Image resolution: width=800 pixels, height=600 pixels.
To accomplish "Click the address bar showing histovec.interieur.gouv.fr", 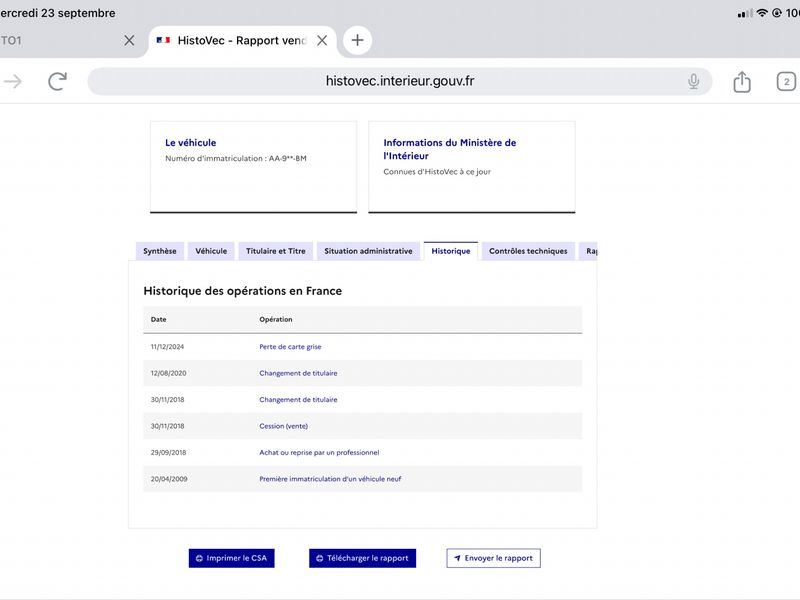I will [399, 81].
